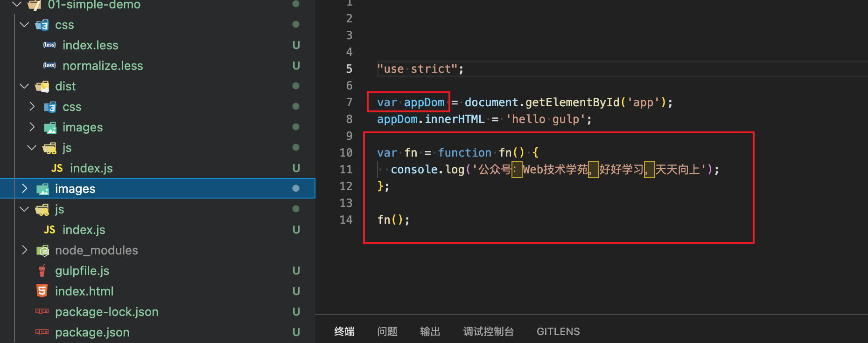Click getElementById on line 7

pos(573,103)
